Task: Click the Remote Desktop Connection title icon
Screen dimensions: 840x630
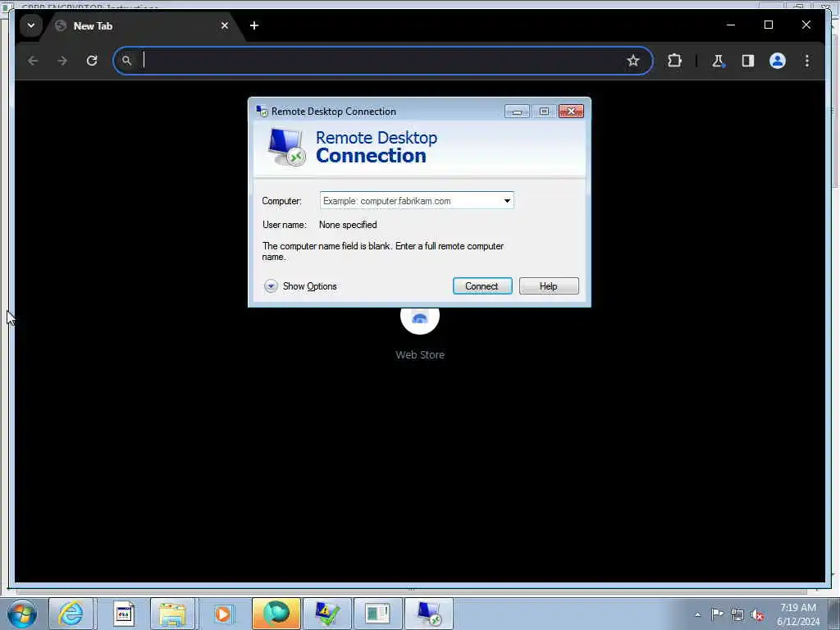Action: click(x=262, y=112)
